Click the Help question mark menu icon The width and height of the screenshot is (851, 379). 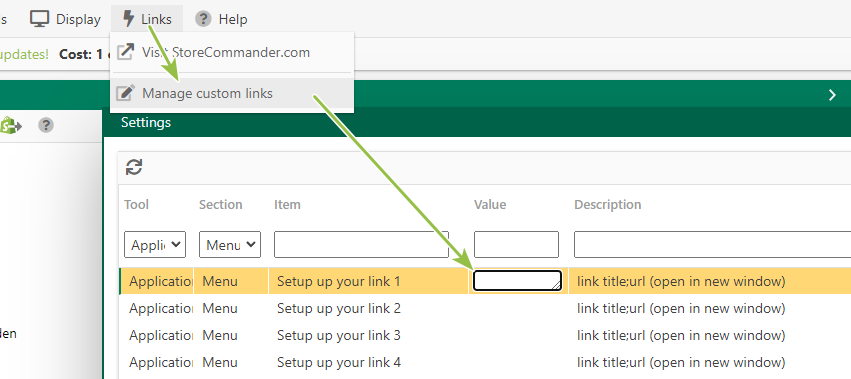[x=203, y=19]
